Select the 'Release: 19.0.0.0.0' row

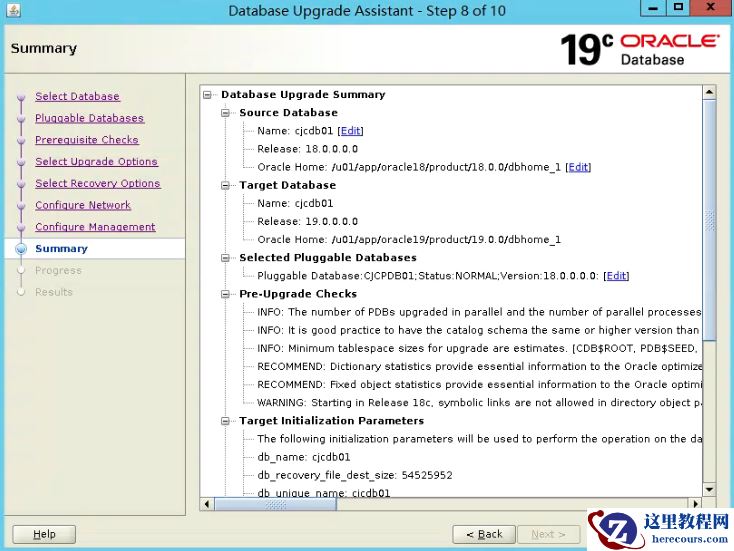[308, 221]
